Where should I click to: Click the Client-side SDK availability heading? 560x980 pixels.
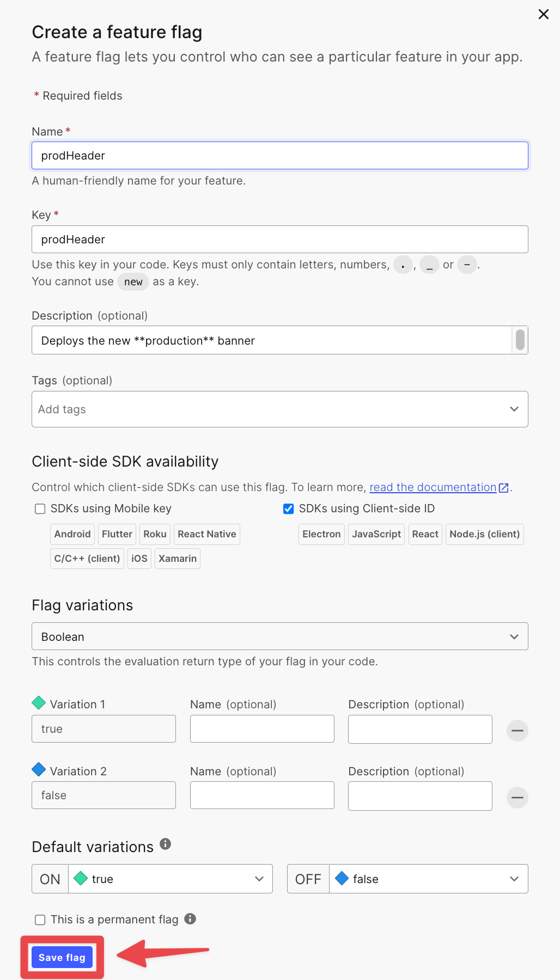pyautogui.click(x=125, y=462)
